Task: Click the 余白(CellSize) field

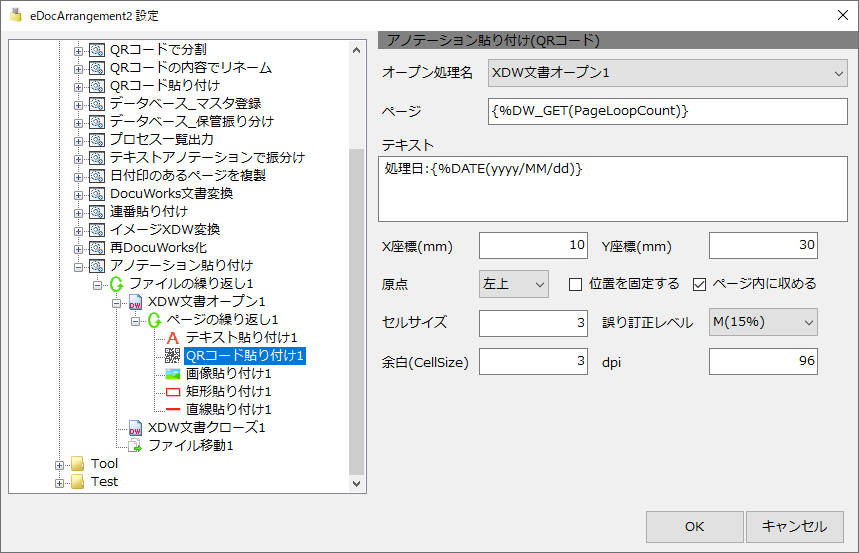Action: (x=533, y=362)
